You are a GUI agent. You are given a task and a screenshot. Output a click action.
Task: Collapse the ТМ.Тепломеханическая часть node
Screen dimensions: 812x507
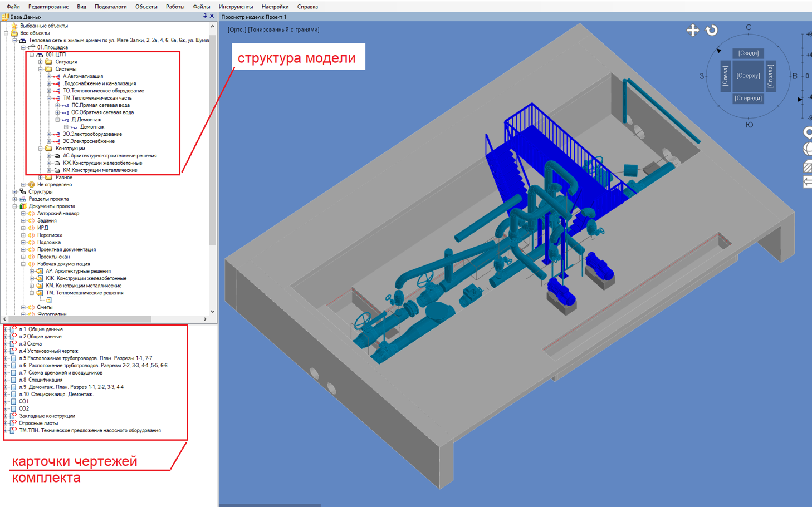49,98
